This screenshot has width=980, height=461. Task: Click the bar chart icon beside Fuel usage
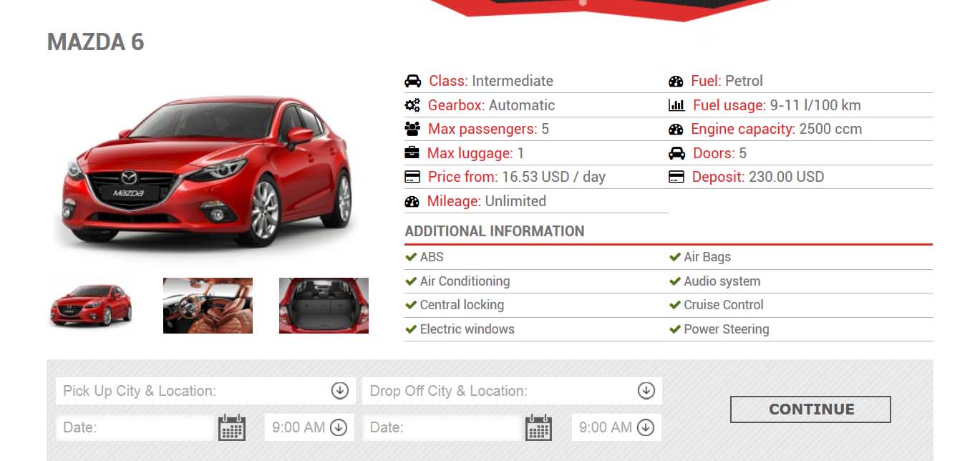[x=676, y=105]
